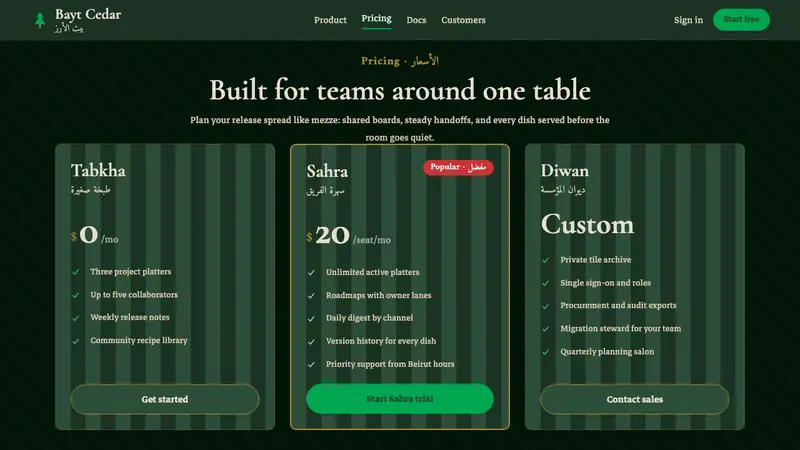This screenshot has height=450, width=800.
Task: Click 'Unlimited active platters' text
Action: (x=372, y=272)
